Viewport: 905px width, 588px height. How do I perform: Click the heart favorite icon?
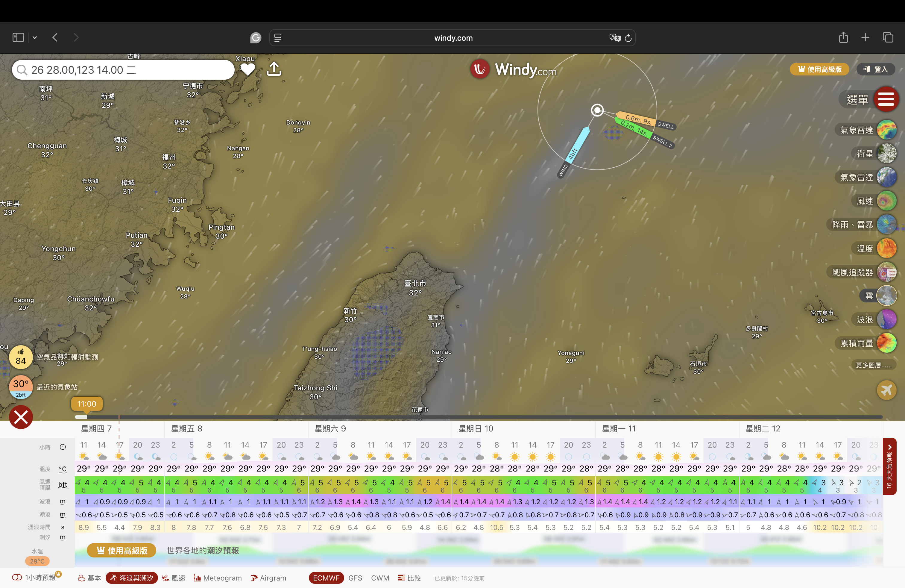tap(247, 69)
